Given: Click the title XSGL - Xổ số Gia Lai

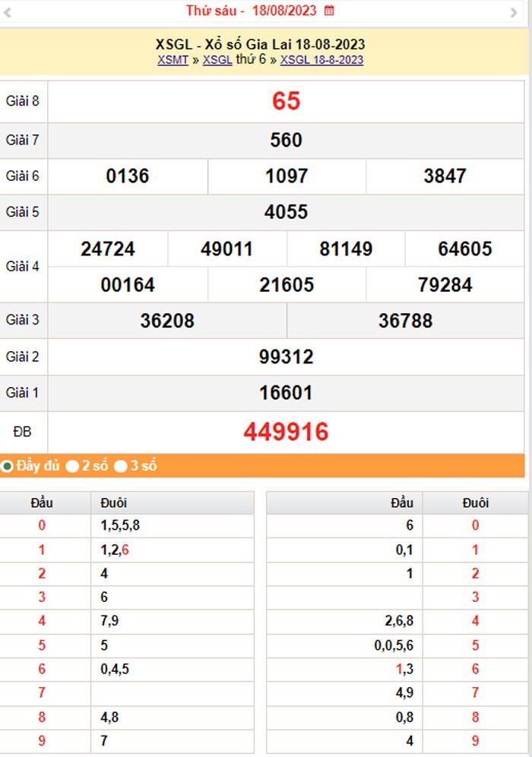Looking at the screenshot, I should click(x=260, y=44).
